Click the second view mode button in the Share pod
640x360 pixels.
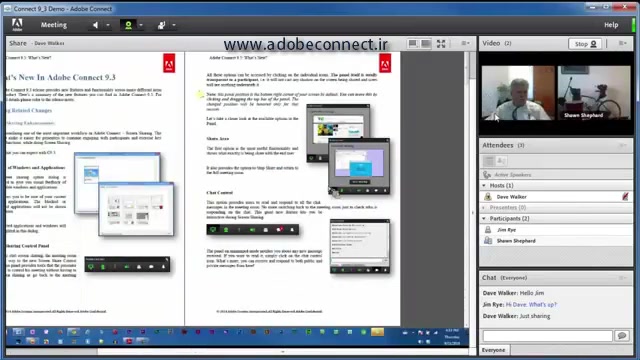point(426,43)
